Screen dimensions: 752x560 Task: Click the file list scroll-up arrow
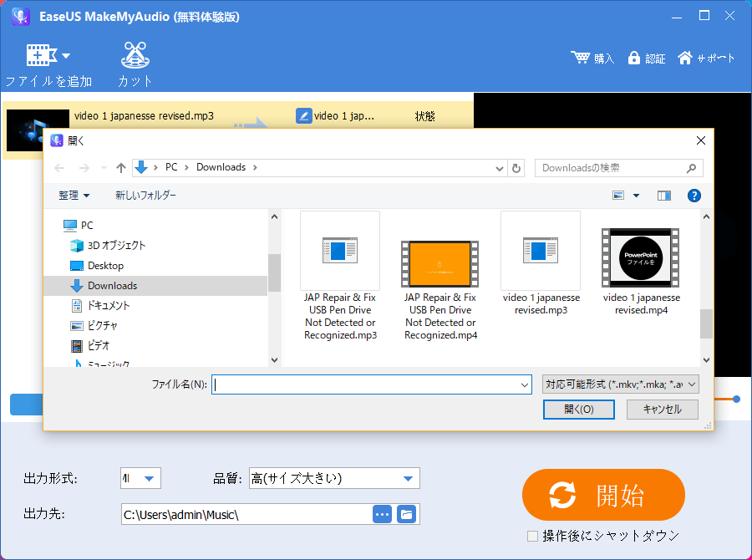click(x=706, y=217)
